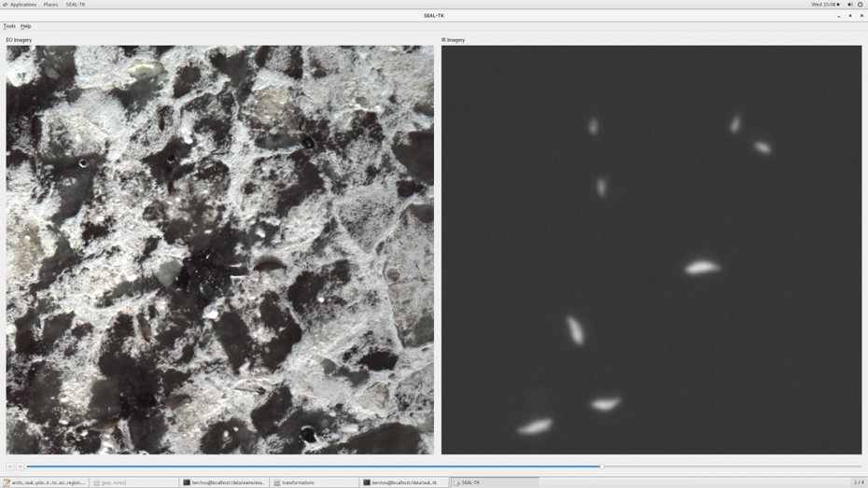Switch to SEAL-TK taskbar window

[x=495, y=482]
